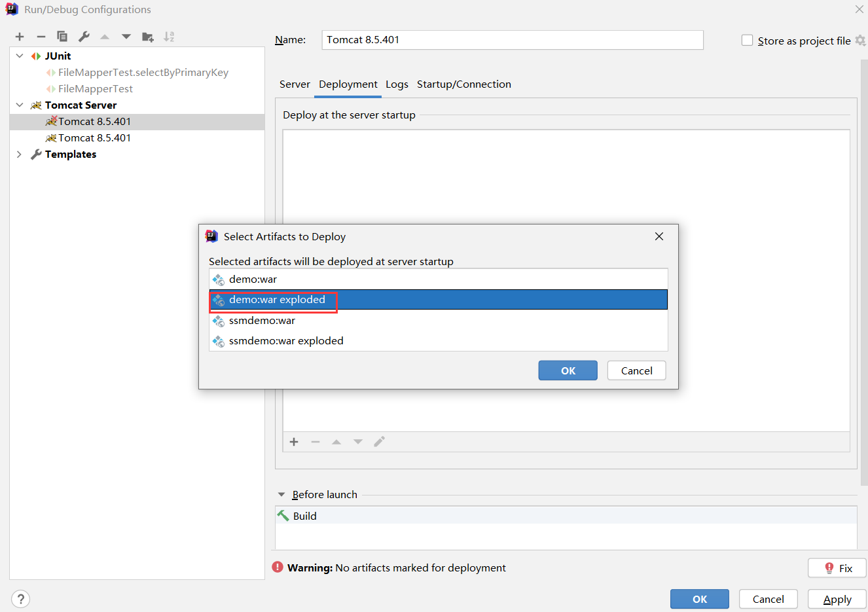
Task: Confirm artifact selection with dialog OK
Action: (568, 370)
